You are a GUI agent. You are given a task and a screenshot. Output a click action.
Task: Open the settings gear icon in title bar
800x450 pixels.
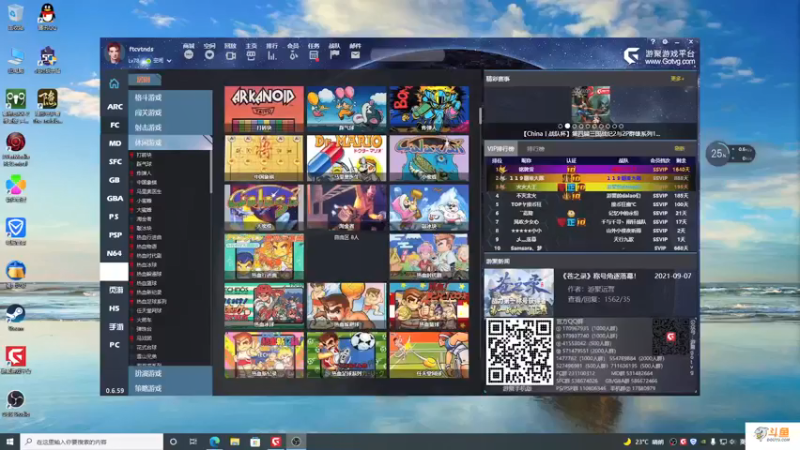[665, 42]
